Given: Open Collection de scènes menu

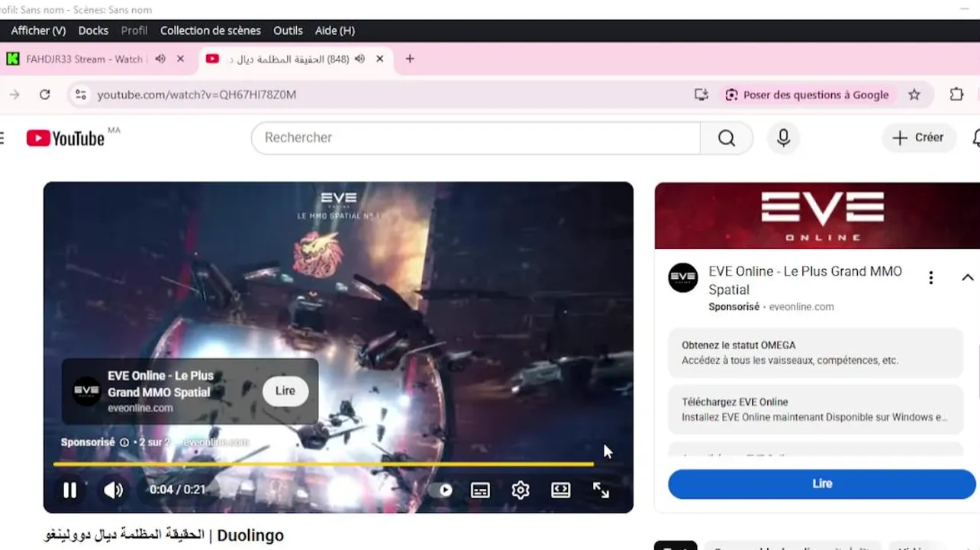Looking at the screenshot, I should (x=211, y=31).
